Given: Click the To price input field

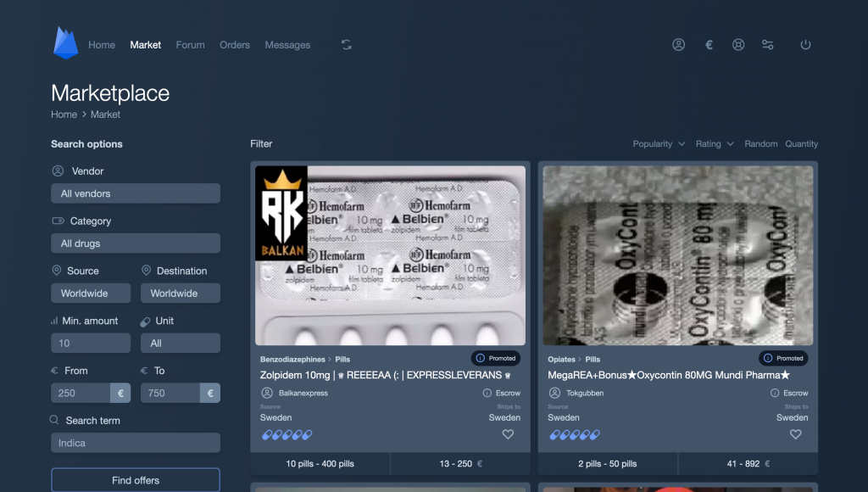Looking at the screenshot, I should click(x=170, y=393).
